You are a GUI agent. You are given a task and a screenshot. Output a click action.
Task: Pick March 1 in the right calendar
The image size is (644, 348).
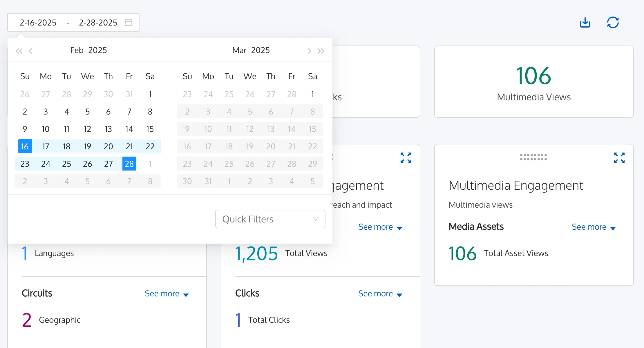pyautogui.click(x=313, y=94)
